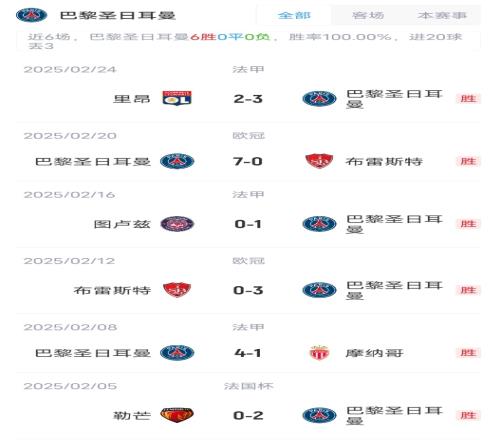The width and height of the screenshot is (500, 440).
Task: Click team name 摩纳哥
Action: (374, 353)
